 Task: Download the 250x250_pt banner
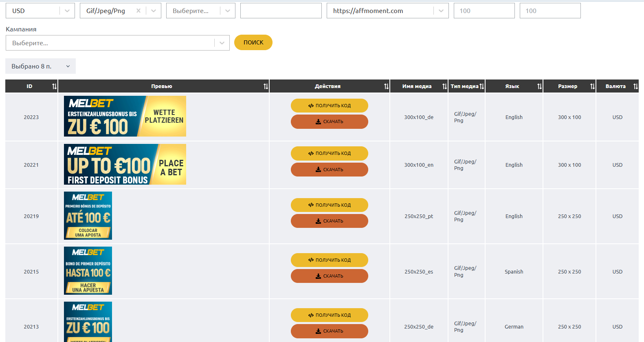[x=329, y=221]
